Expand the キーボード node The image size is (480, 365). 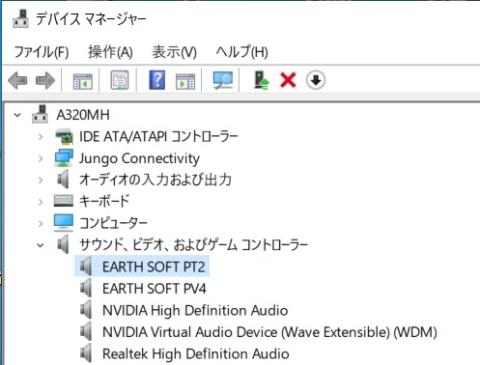tap(41, 202)
